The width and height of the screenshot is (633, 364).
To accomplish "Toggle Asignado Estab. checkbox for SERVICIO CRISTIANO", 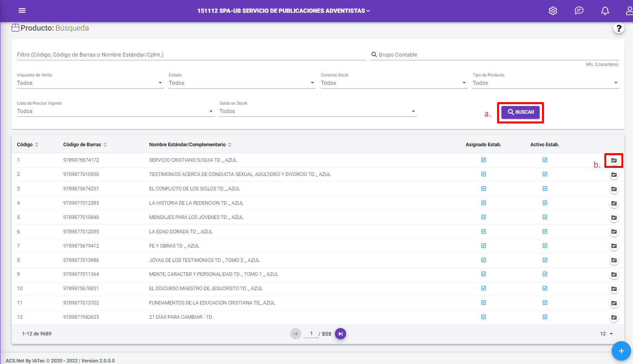I will tap(484, 160).
